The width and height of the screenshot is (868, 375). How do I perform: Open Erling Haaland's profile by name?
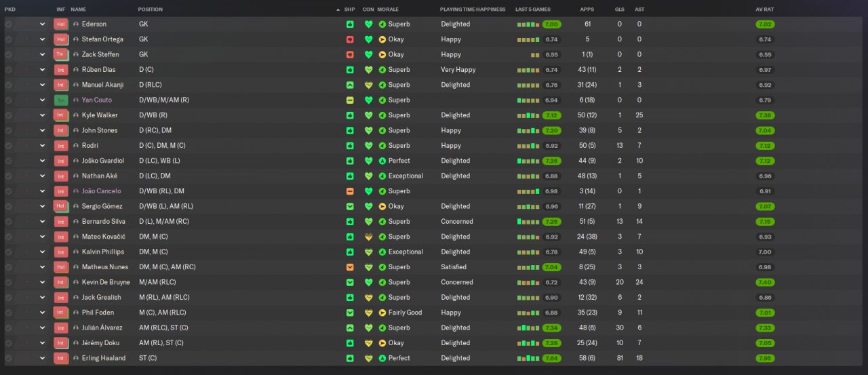coord(104,358)
